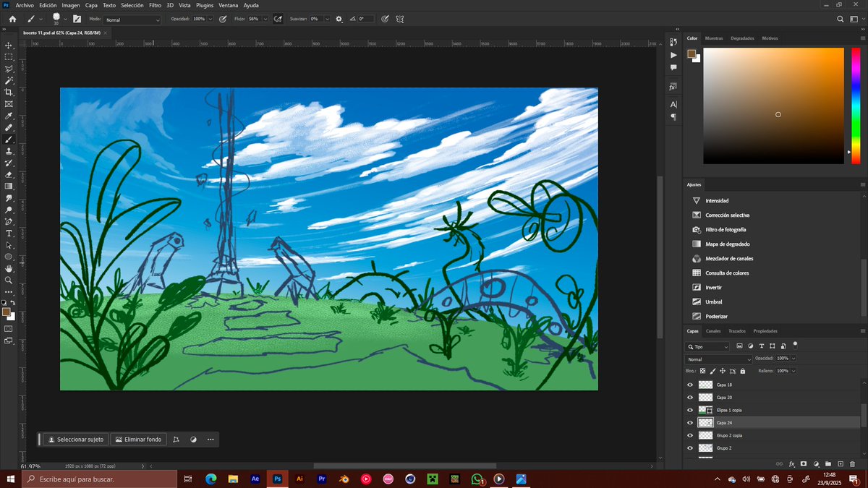The width and height of the screenshot is (868, 488).
Task: Toggle pressure for opacity icon
Action: (223, 19)
